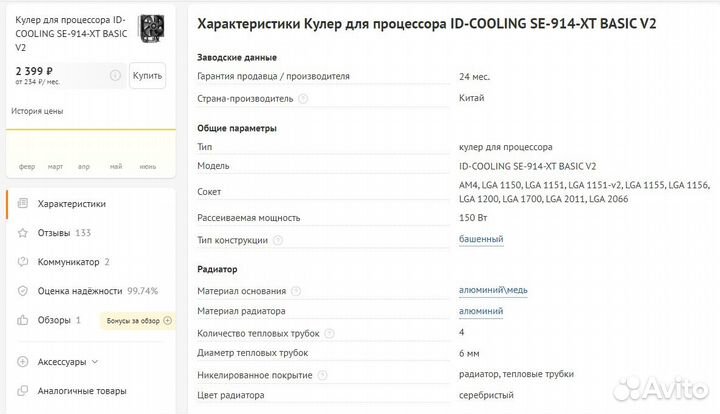Follow the алюминий radiator material link

(481, 311)
